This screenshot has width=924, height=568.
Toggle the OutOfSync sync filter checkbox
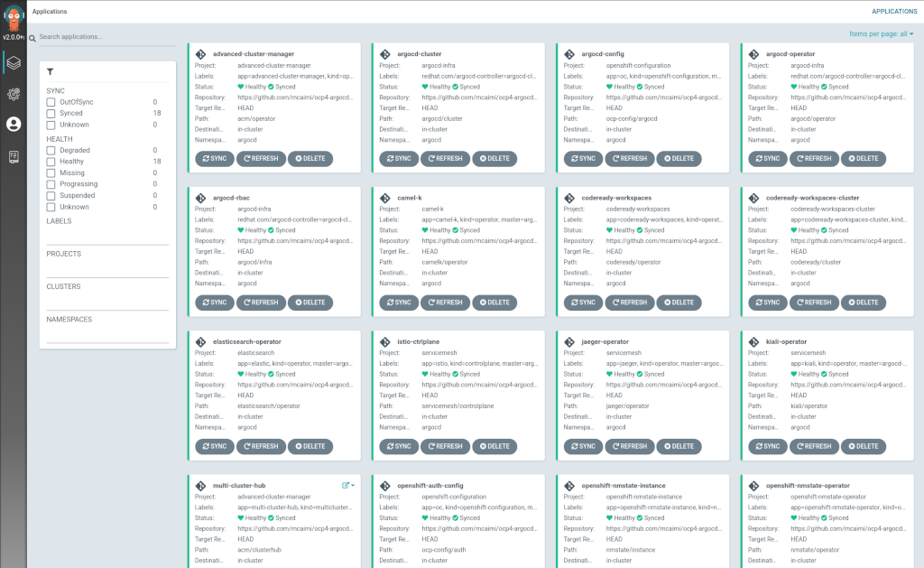51,102
